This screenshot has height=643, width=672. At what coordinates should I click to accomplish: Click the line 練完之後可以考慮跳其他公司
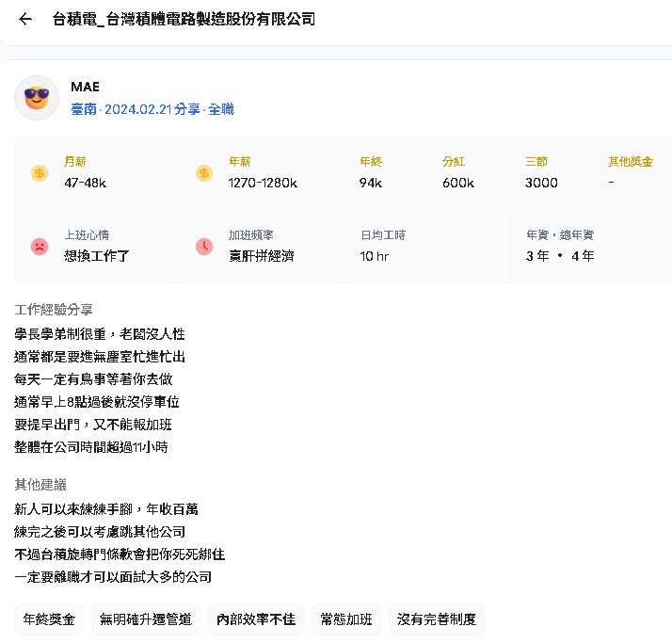[100, 532]
